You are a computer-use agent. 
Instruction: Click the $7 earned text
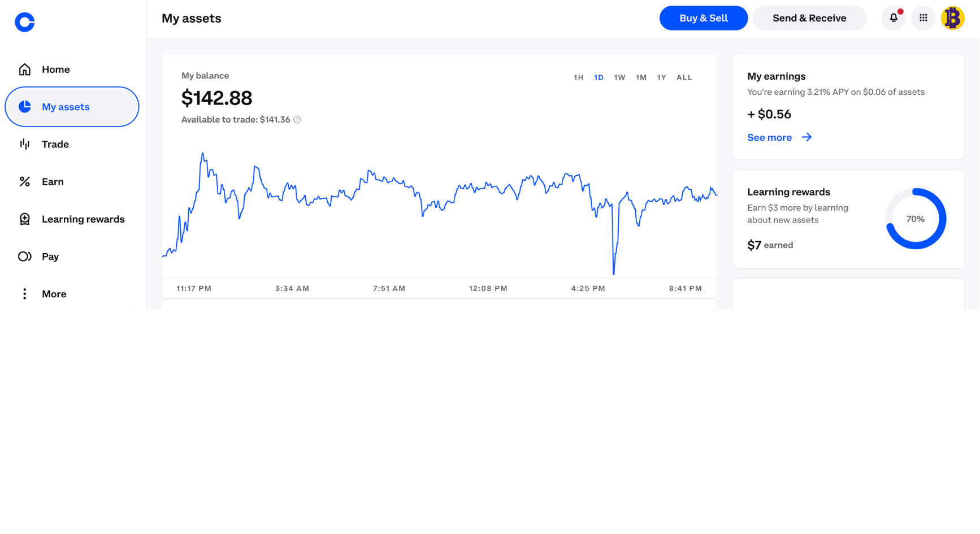pos(770,245)
